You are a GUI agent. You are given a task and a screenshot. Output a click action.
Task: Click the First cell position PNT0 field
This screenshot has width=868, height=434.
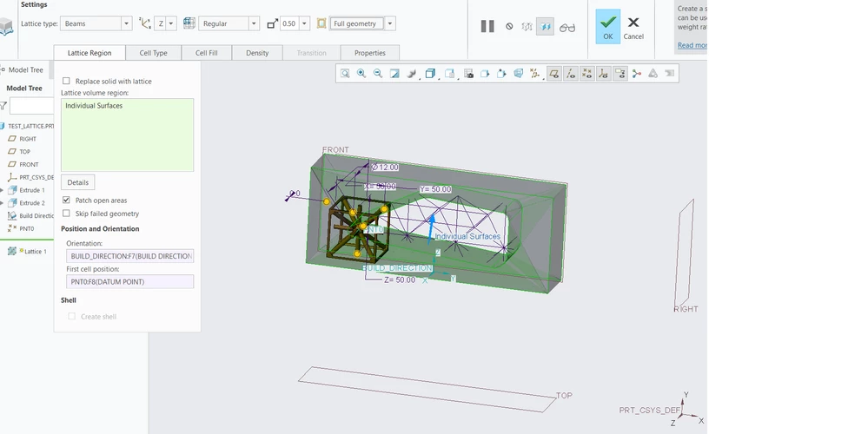130,281
